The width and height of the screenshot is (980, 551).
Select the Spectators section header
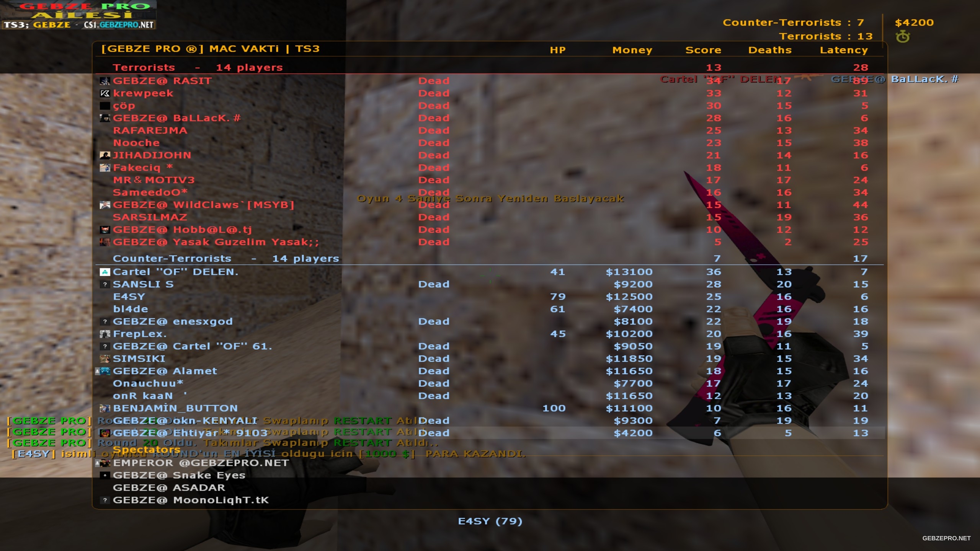click(x=146, y=450)
